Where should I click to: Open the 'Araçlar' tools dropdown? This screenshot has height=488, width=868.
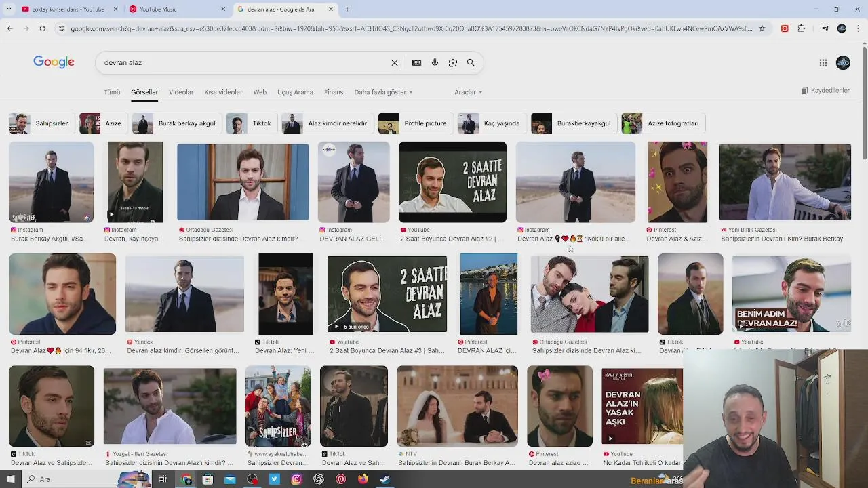(468, 92)
